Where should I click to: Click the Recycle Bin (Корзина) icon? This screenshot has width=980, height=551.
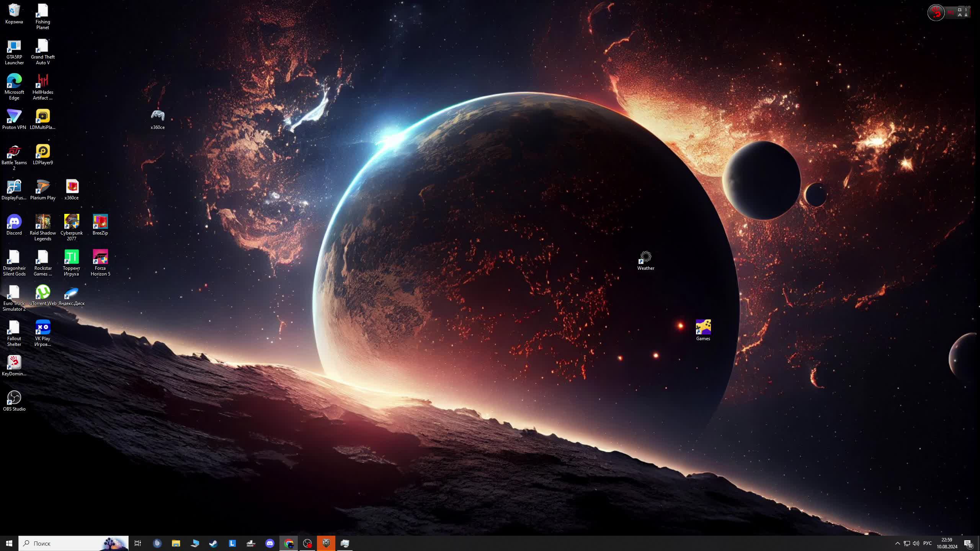point(14,11)
